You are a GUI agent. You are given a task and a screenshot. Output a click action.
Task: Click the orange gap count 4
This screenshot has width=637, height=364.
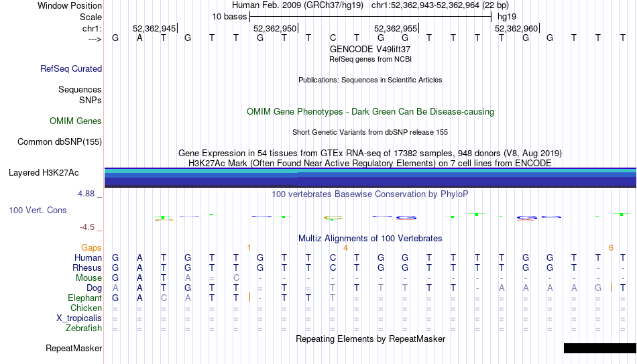coord(345,248)
